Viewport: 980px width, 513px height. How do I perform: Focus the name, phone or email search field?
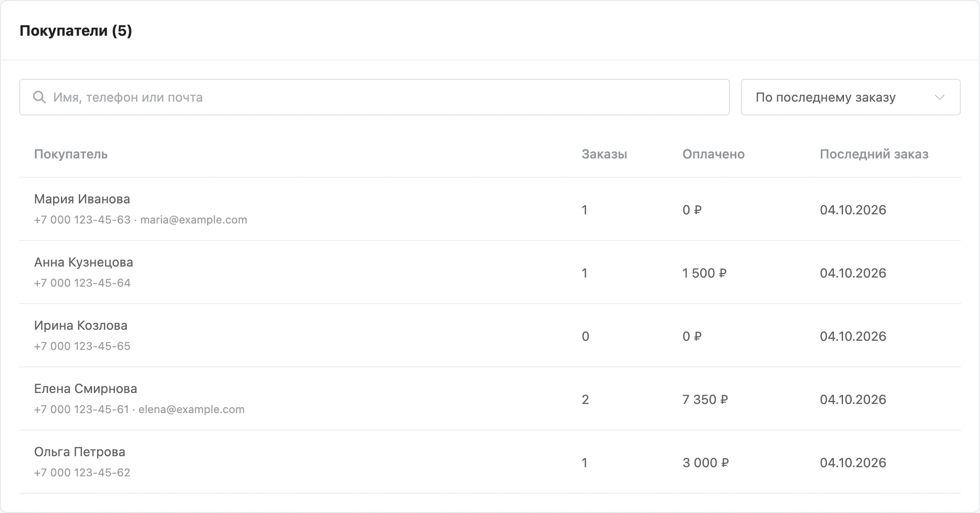374,97
